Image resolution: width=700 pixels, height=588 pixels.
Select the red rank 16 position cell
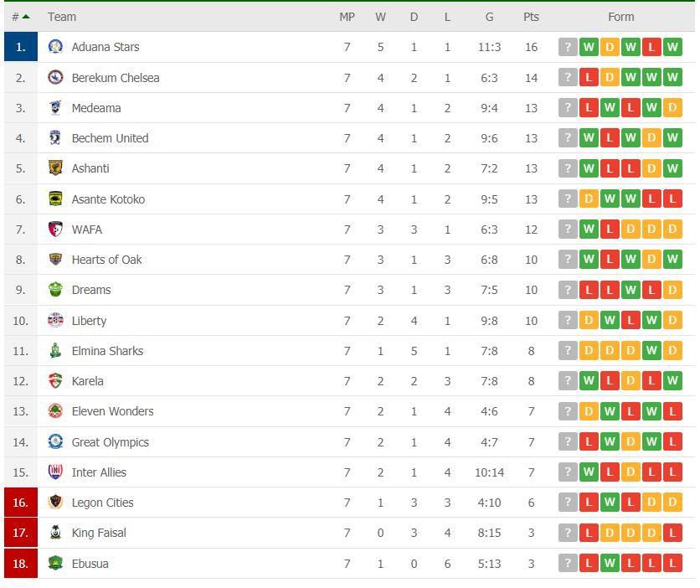[x=21, y=503]
